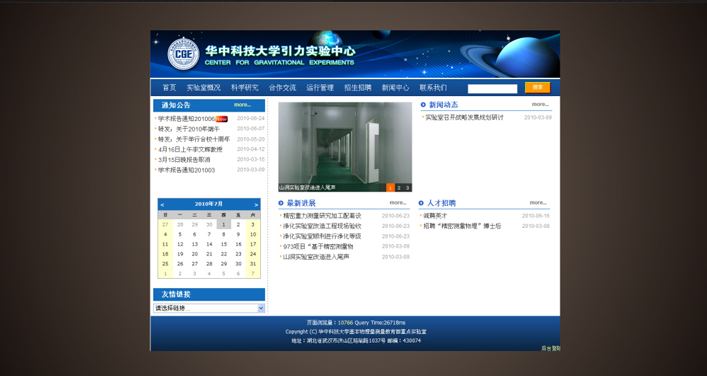Go to next month in calendar
The height and width of the screenshot is (376, 707).
click(x=256, y=205)
